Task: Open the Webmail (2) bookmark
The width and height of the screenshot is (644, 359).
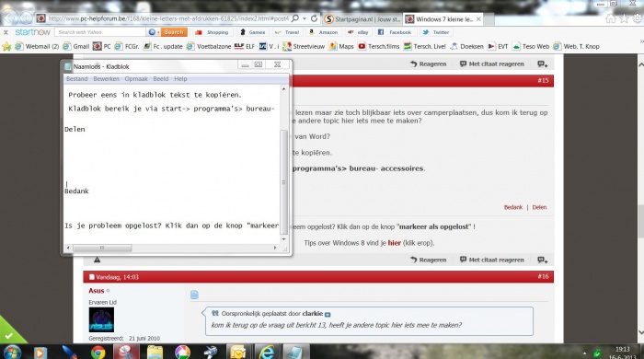Action: click(37, 46)
